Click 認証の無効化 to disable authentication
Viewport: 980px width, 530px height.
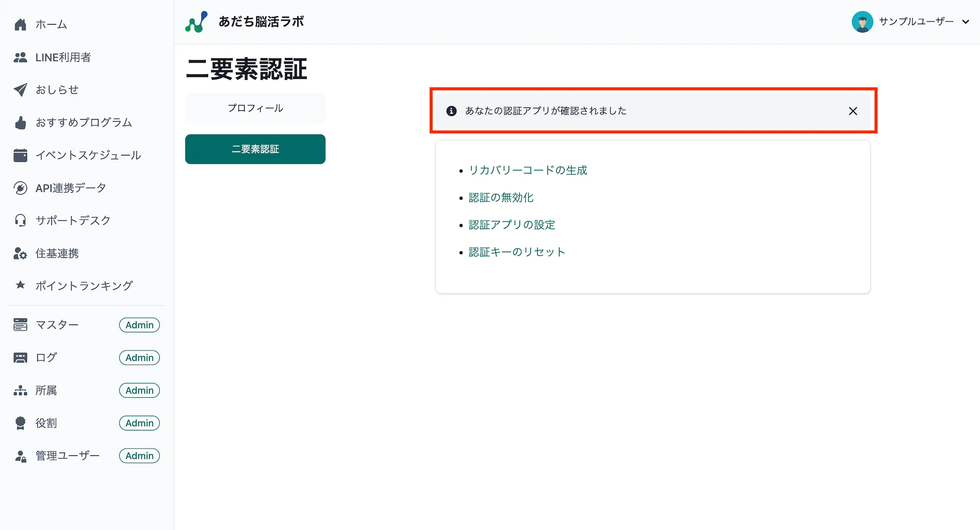point(501,198)
